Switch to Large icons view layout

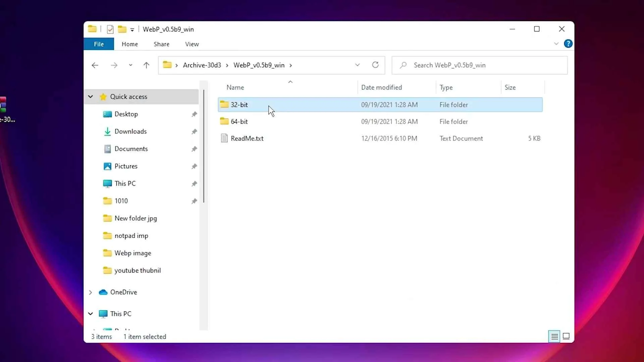tap(566, 336)
